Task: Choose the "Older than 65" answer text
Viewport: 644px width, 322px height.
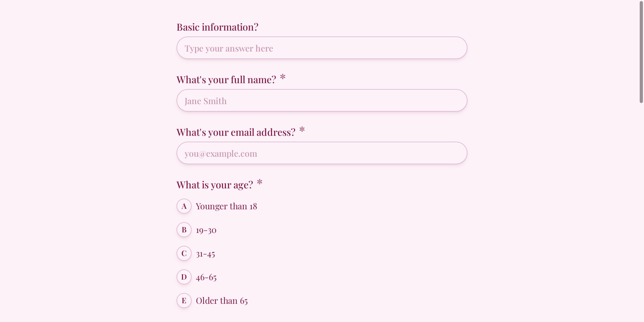Action: point(222,301)
